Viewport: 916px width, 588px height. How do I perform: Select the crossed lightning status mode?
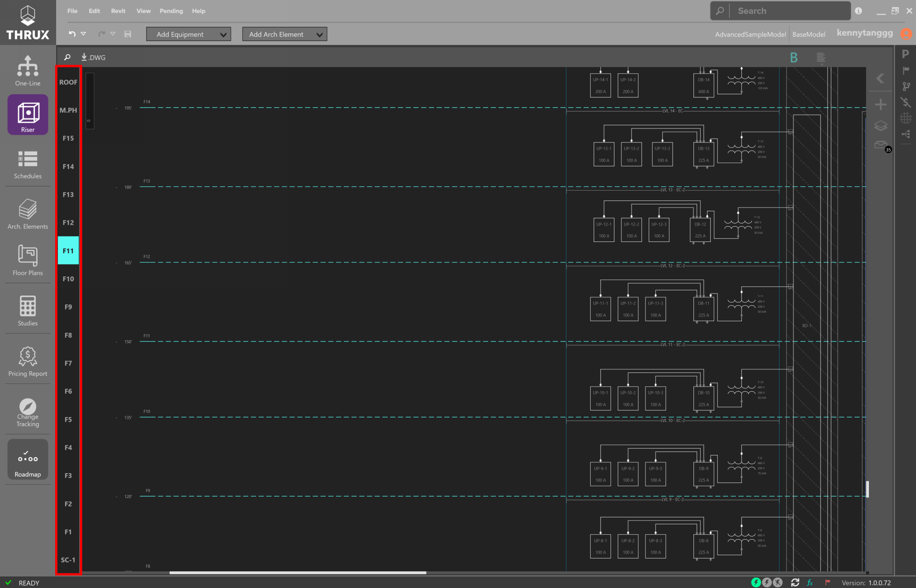[778, 583]
